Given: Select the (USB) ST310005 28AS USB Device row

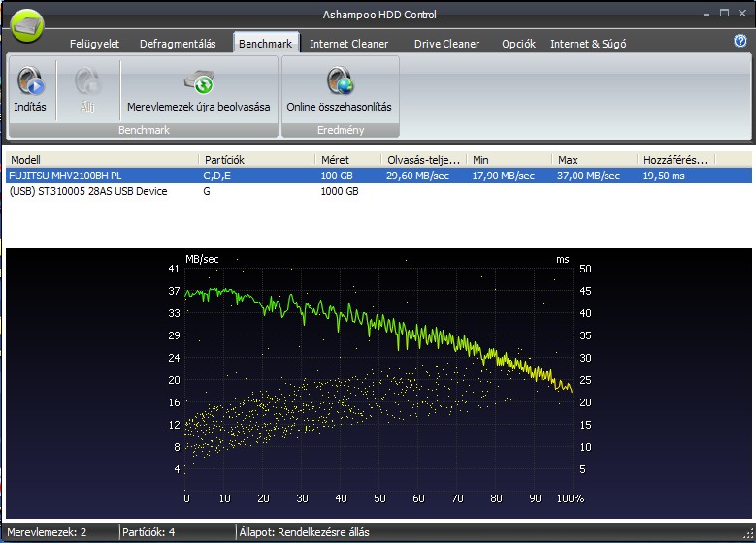Looking at the screenshot, I should (378, 191).
